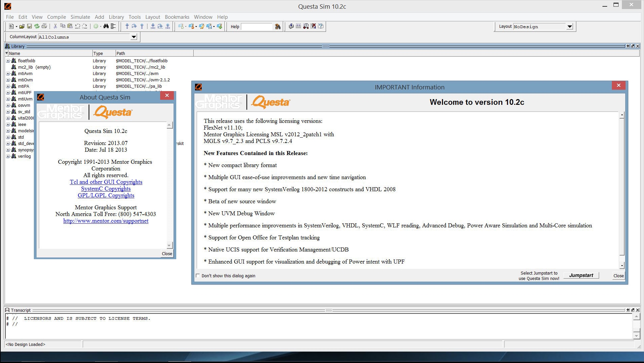This screenshot has height=363, width=644.
Task: Click IMPORTANT Information dialog scrollbar down arrow
Action: click(622, 266)
